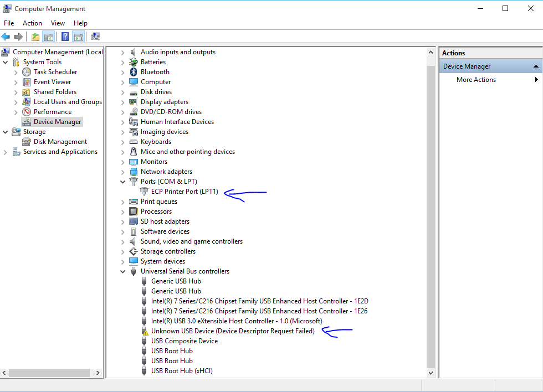The height and width of the screenshot is (392, 543).
Task: Click the ECP Printer Port plug icon
Action: click(144, 192)
